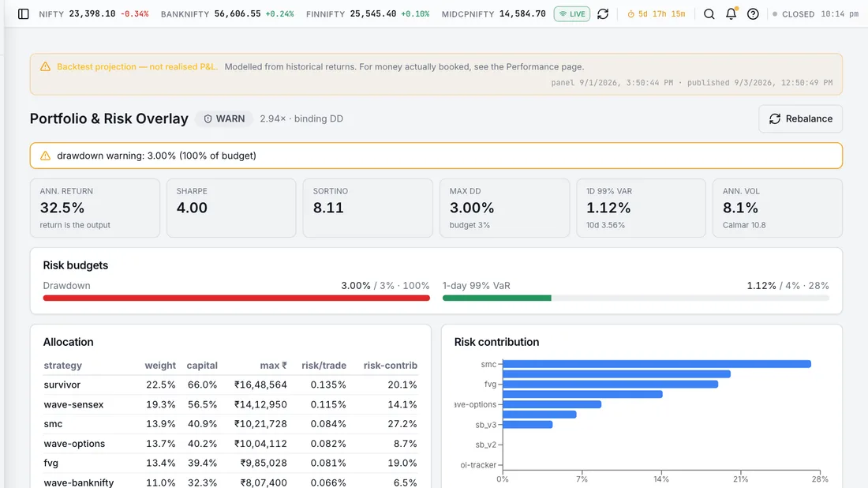Sort allocation by max ₹ column header
The image size is (868, 488).
pyautogui.click(x=274, y=366)
